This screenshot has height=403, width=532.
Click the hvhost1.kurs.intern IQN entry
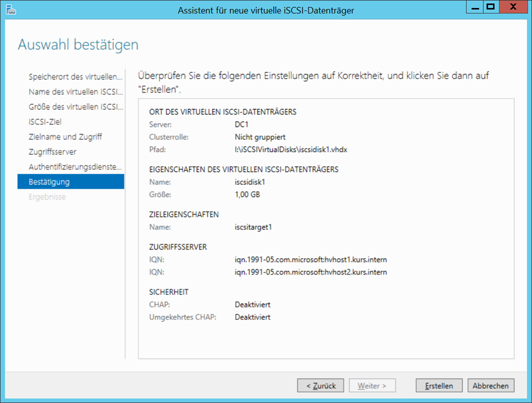(x=310, y=260)
